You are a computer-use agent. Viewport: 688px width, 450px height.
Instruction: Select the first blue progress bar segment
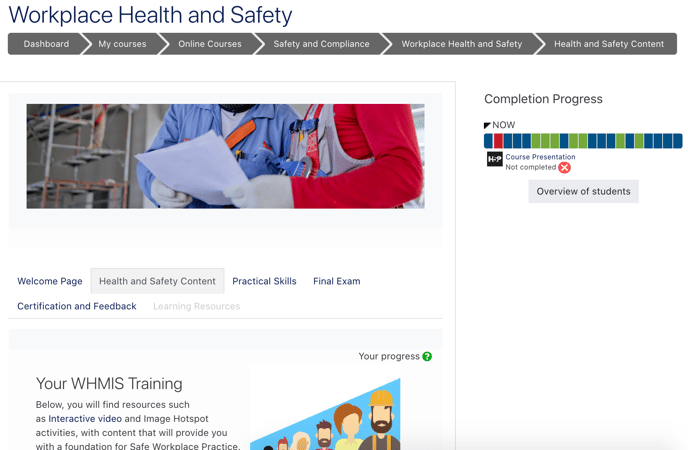[488, 141]
